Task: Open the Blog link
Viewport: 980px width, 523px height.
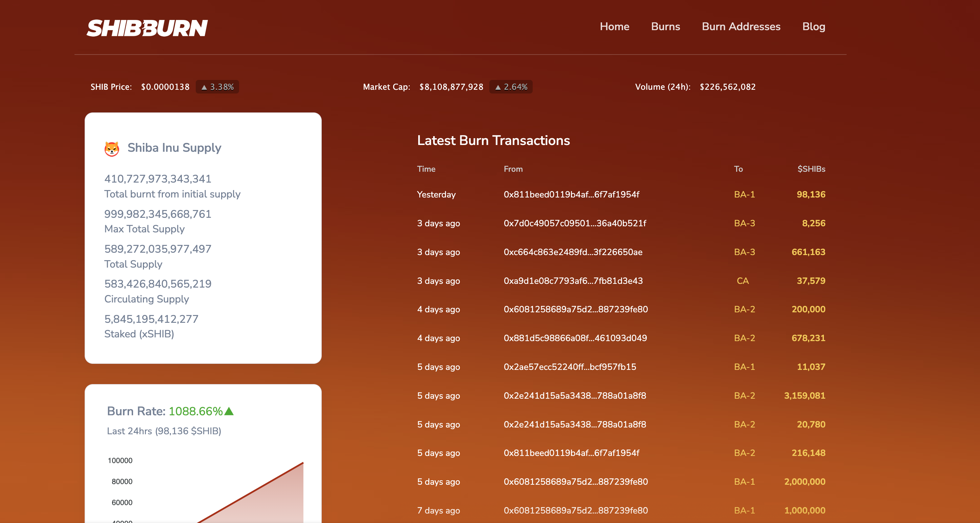Action: pyautogui.click(x=813, y=26)
